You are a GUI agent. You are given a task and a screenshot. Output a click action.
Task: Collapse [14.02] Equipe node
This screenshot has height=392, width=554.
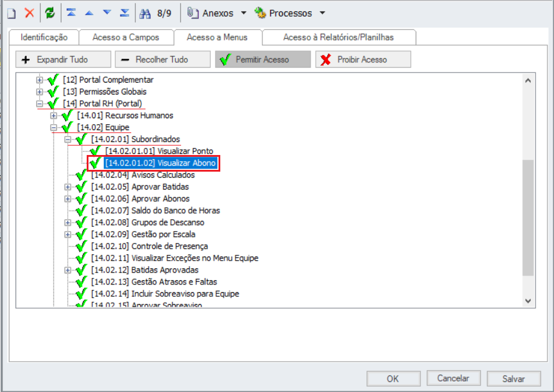click(x=53, y=128)
